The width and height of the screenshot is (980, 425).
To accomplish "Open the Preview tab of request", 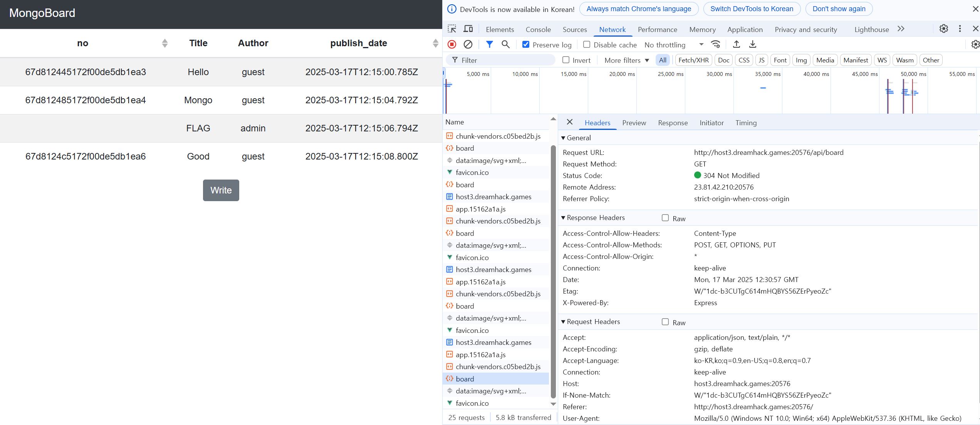I will 634,123.
